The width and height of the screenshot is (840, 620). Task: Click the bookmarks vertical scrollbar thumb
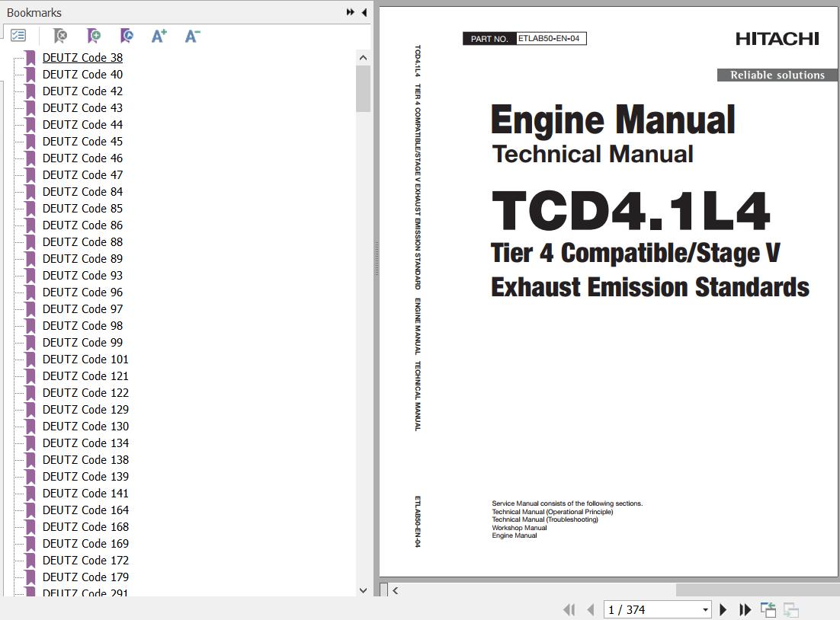point(364,89)
